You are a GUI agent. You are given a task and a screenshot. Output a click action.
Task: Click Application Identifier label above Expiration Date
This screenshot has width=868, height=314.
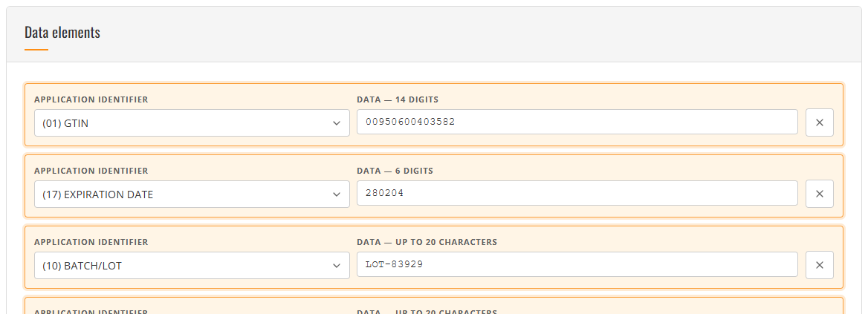(91, 171)
